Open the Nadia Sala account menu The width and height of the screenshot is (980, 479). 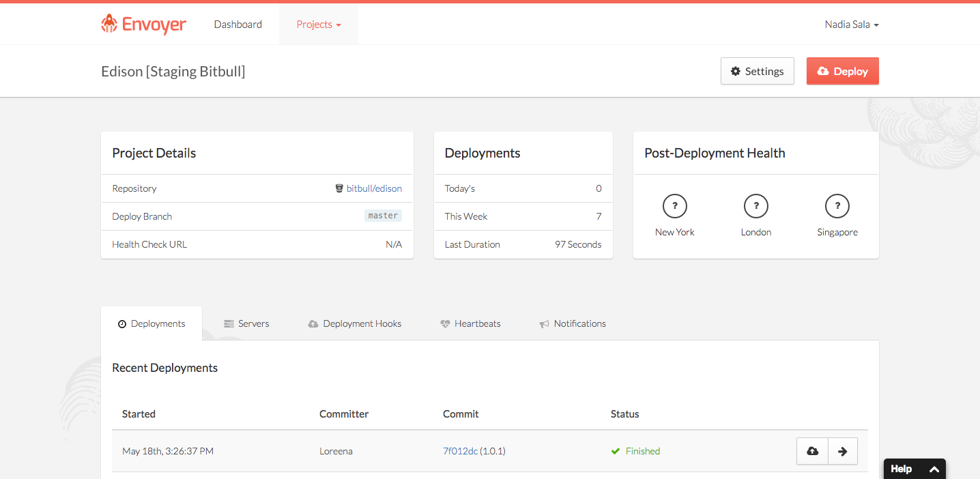[x=852, y=25]
